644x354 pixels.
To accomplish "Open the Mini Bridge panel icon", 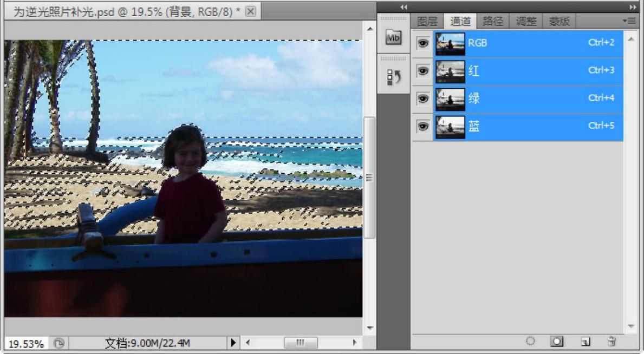I will 393,38.
